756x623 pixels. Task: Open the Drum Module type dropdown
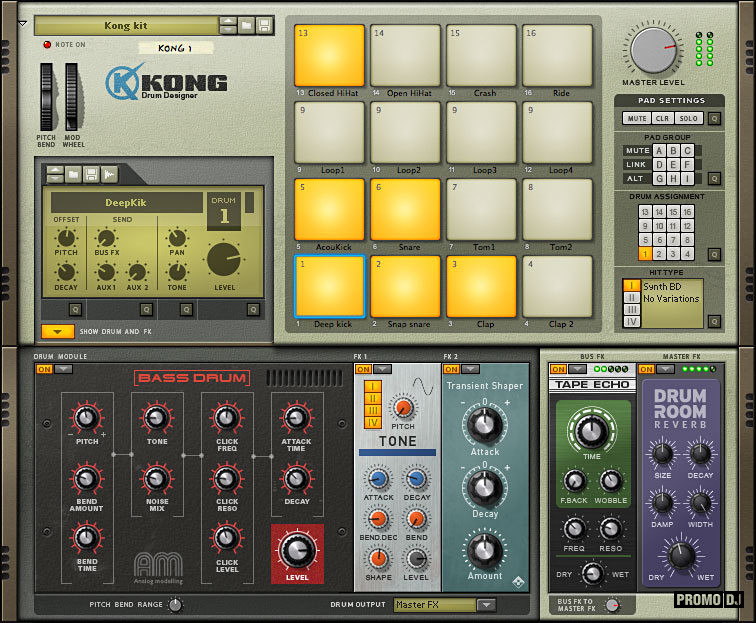coord(63,369)
